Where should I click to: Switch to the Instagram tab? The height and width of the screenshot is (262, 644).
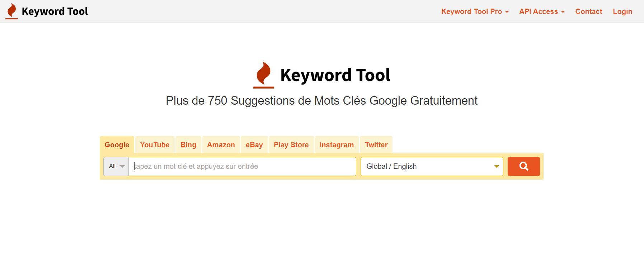337,145
